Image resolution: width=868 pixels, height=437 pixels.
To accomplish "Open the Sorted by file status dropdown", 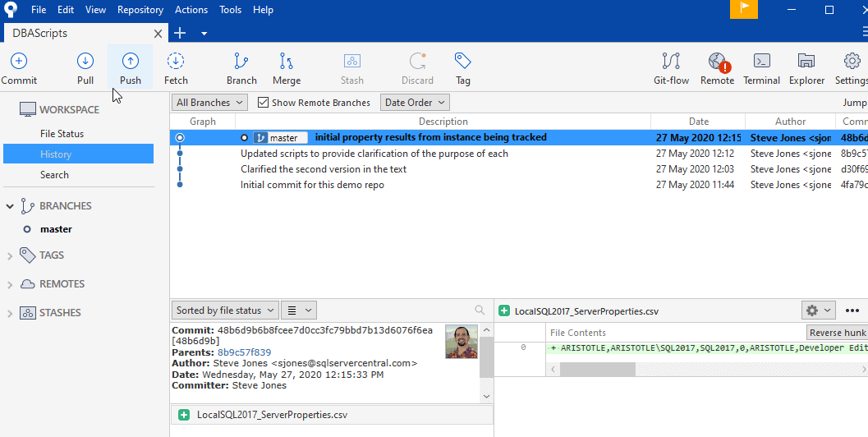I will click(x=224, y=310).
